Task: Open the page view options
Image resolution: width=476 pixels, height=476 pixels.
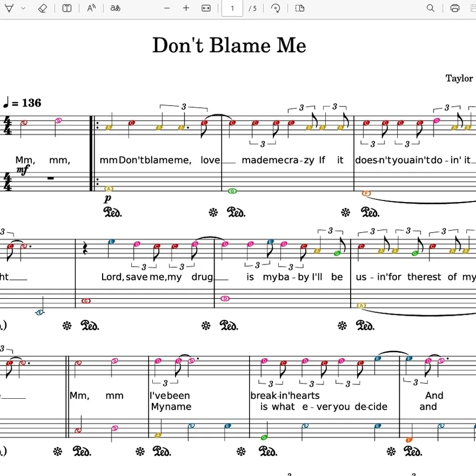Action: coord(300,8)
